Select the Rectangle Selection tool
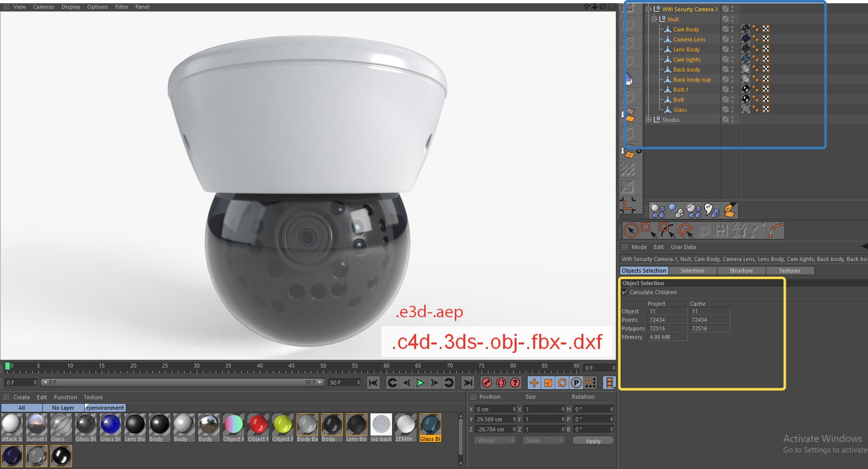 click(x=649, y=230)
